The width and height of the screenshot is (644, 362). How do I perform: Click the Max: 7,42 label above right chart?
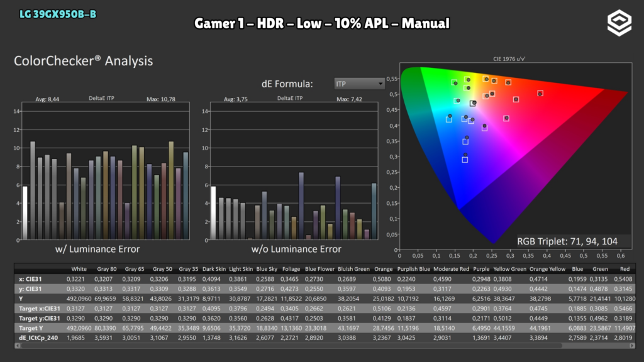coord(350,99)
